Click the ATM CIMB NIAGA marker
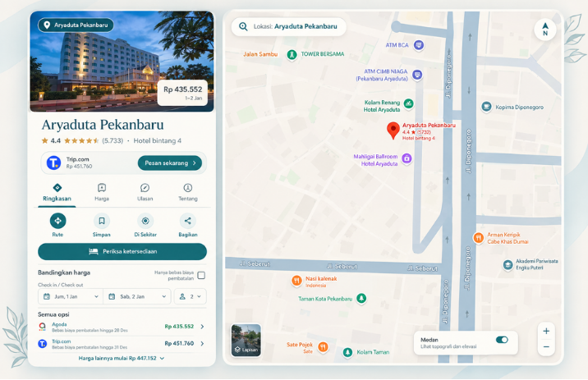The image size is (588, 380). pos(417,75)
